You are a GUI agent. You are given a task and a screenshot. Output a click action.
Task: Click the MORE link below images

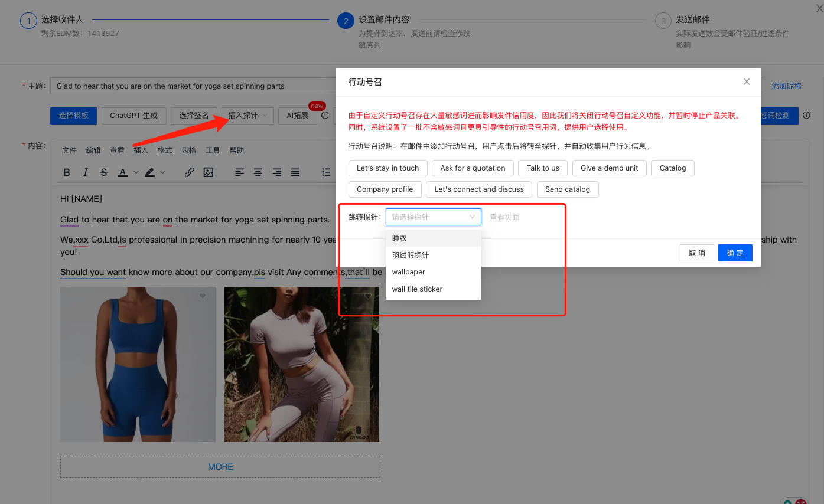220,467
